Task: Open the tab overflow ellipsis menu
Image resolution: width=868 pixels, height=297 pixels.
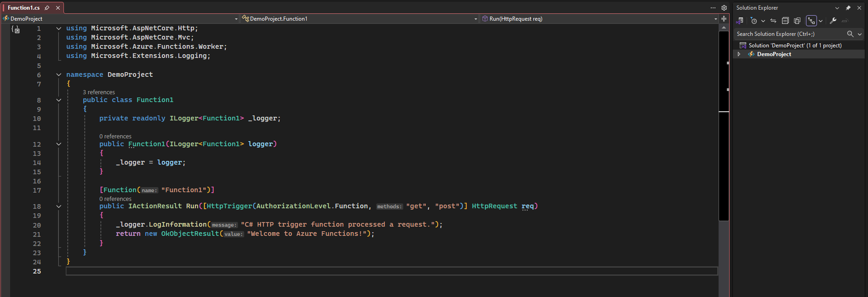Action: pyautogui.click(x=713, y=8)
